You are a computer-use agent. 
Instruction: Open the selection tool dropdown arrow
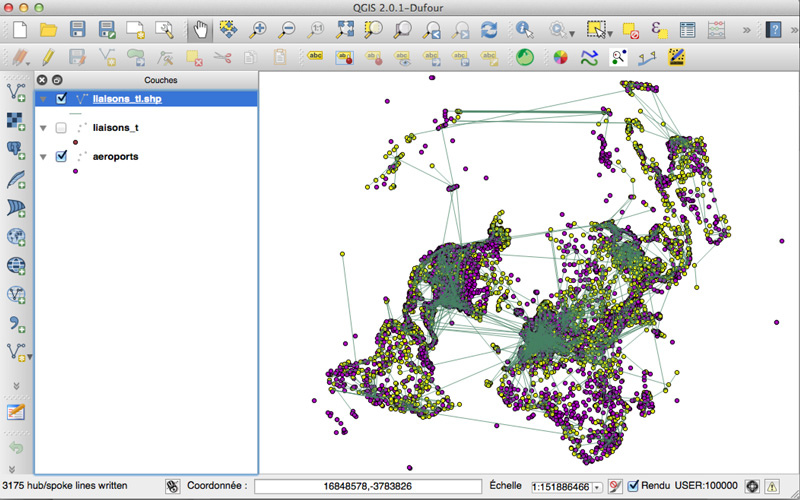(x=610, y=33)
